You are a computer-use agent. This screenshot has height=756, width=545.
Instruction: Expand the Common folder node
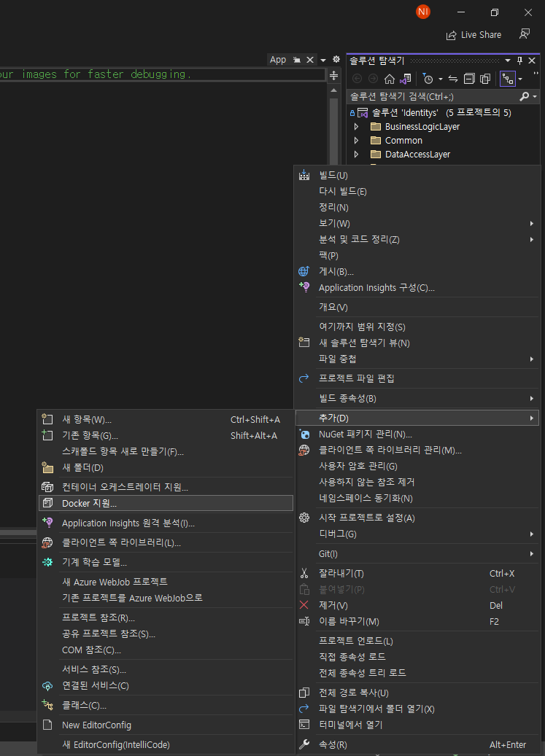[x=357, y=141]
